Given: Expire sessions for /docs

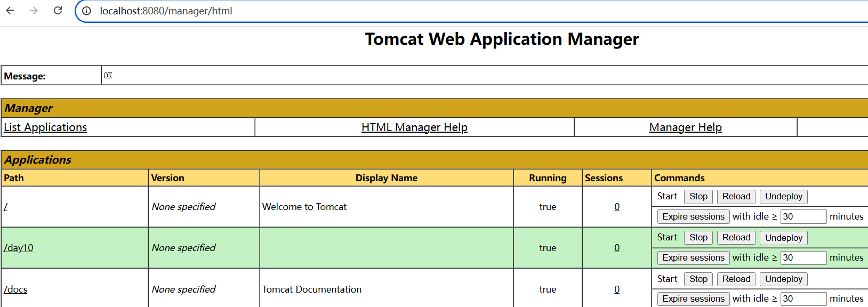Looking at the screenshot, I should coord(693,298).
